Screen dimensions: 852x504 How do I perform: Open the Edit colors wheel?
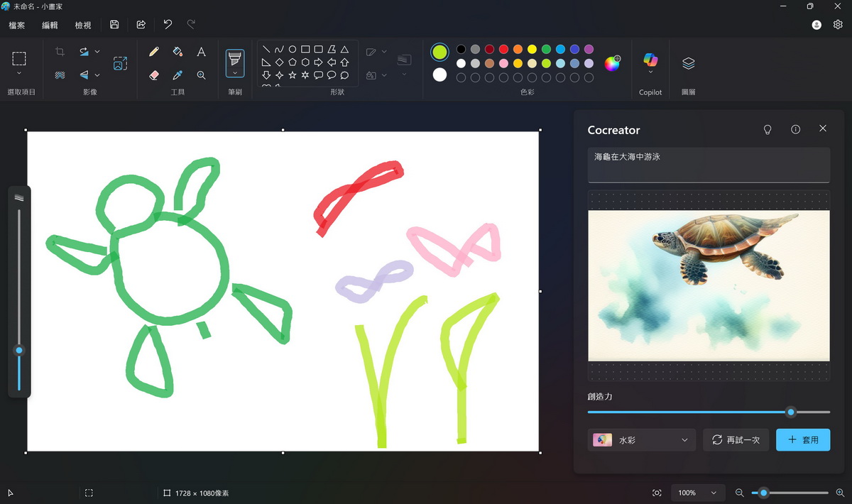(x=612, y=63)
